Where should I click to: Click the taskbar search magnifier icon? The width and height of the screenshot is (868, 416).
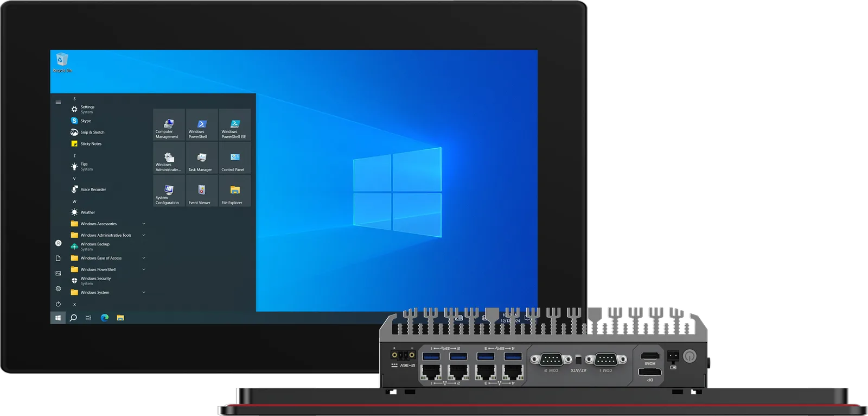pos(73,318)
